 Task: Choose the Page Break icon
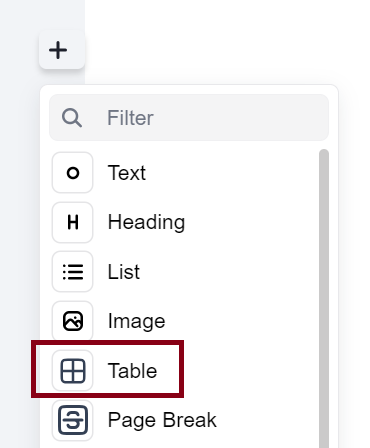pos(72,420)
